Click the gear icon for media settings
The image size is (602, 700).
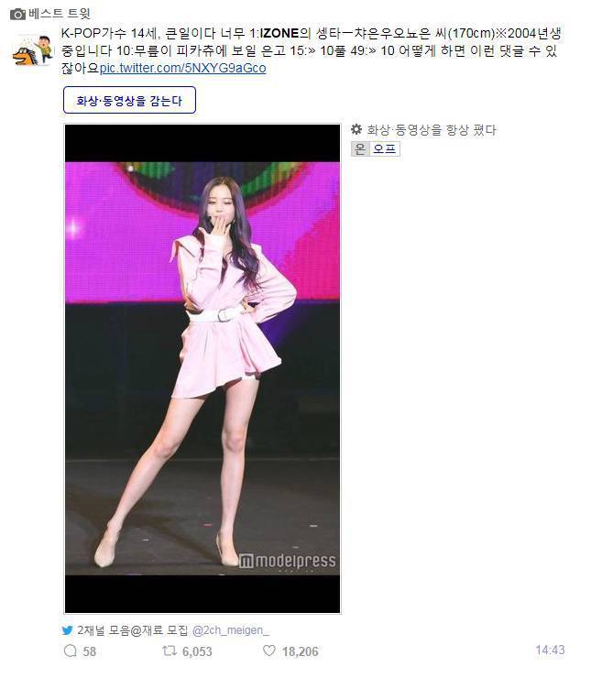(356, 129)
